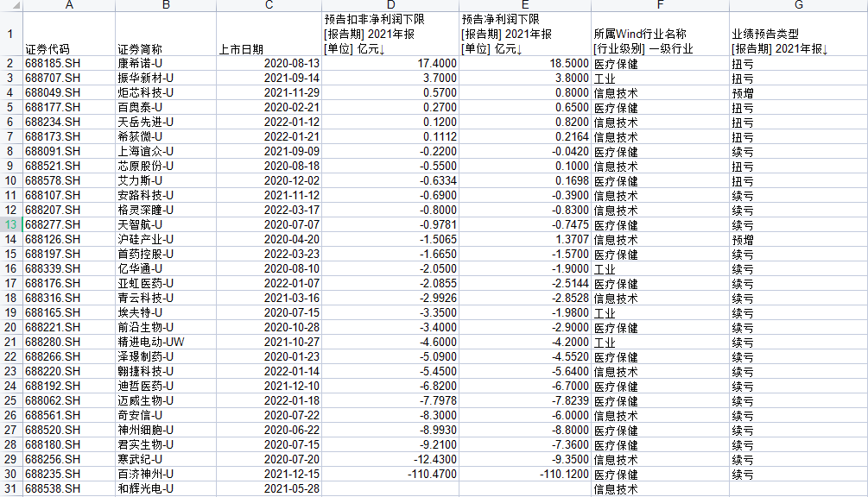Select cell 沪硅产业-U
The width and height of the screenshot is (868, 497).
[166, 239]
